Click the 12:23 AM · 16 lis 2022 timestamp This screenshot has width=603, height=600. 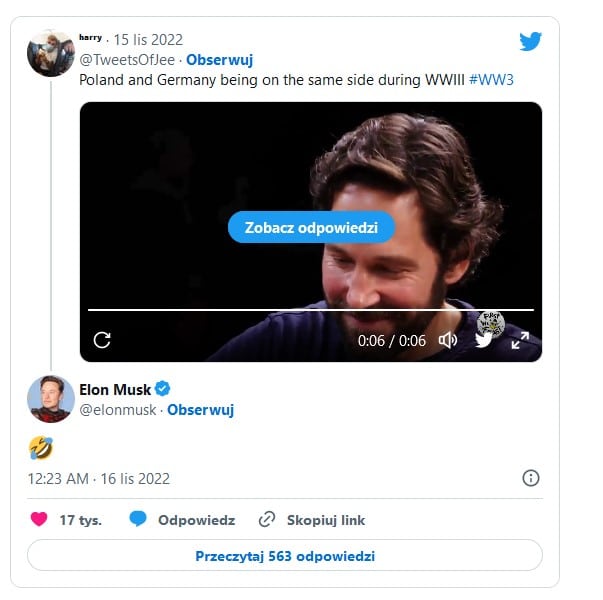tap(99, 479)
